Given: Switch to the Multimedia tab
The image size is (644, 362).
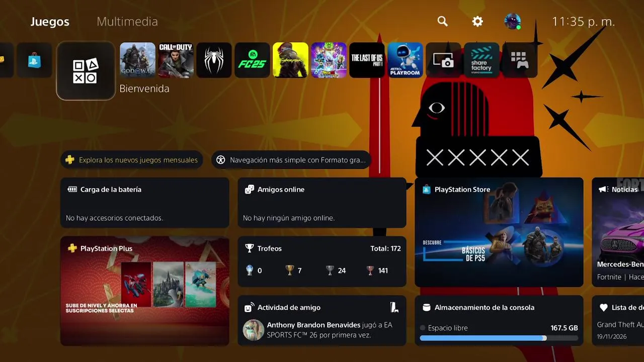Looking at the screenshot, I should (x=127, y=22).
